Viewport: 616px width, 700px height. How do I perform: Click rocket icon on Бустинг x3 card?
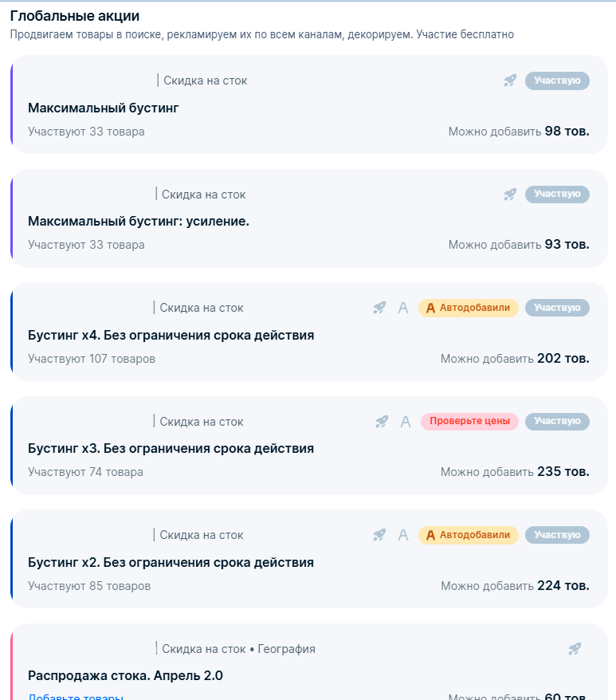tap(382, 422)
